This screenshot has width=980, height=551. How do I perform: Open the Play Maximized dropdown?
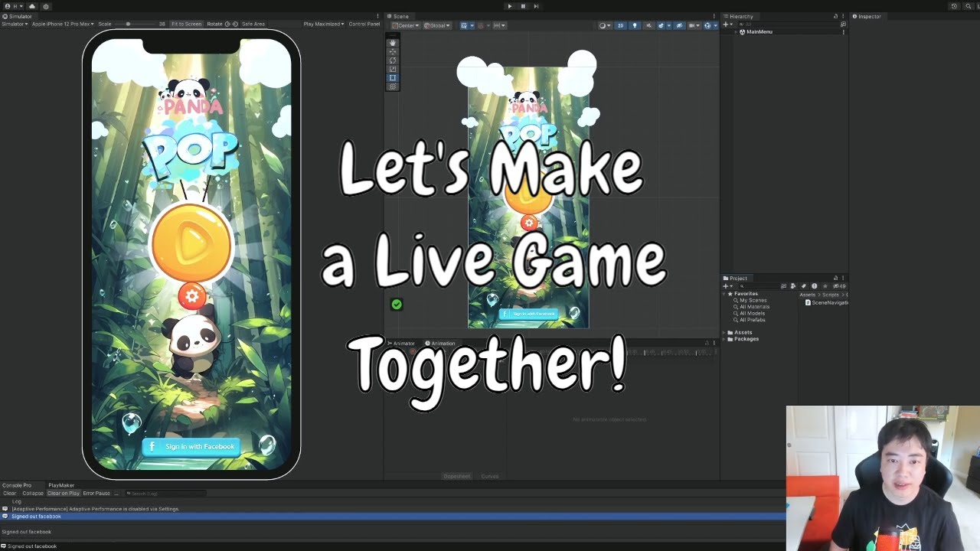point(324,24)
